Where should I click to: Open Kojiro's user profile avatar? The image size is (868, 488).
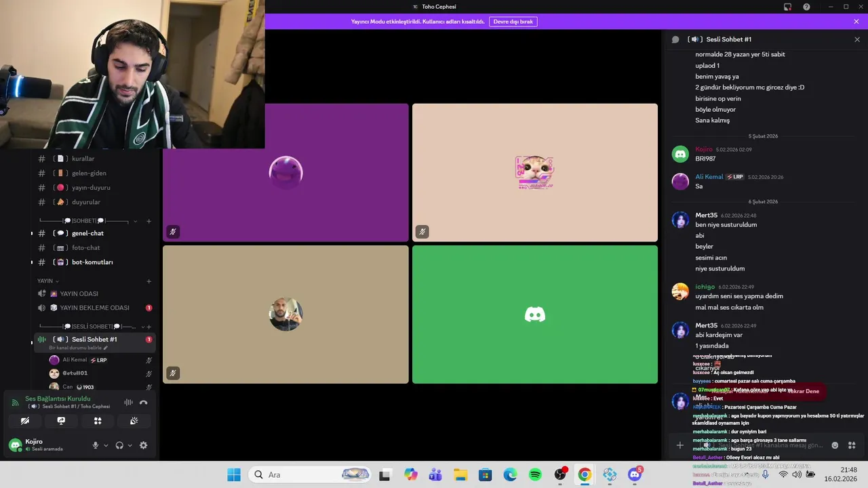tap(15, 445)
